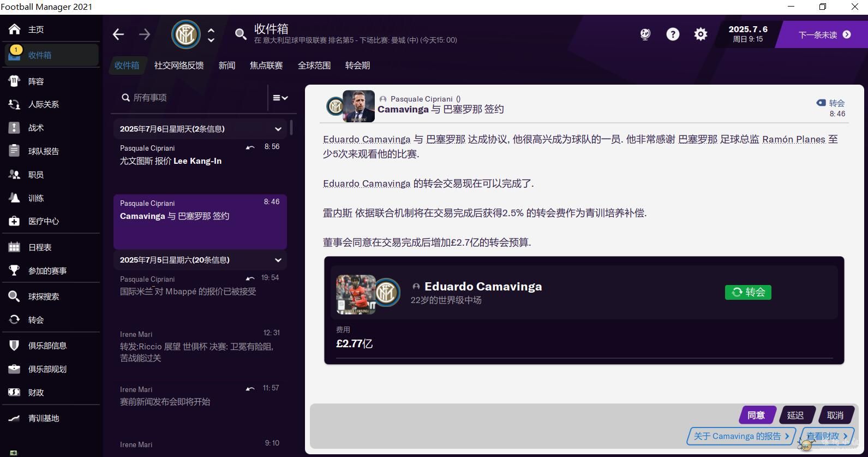868x457 pixels.
Task: Click the 延迟 delay button
Action: (796, 416)
